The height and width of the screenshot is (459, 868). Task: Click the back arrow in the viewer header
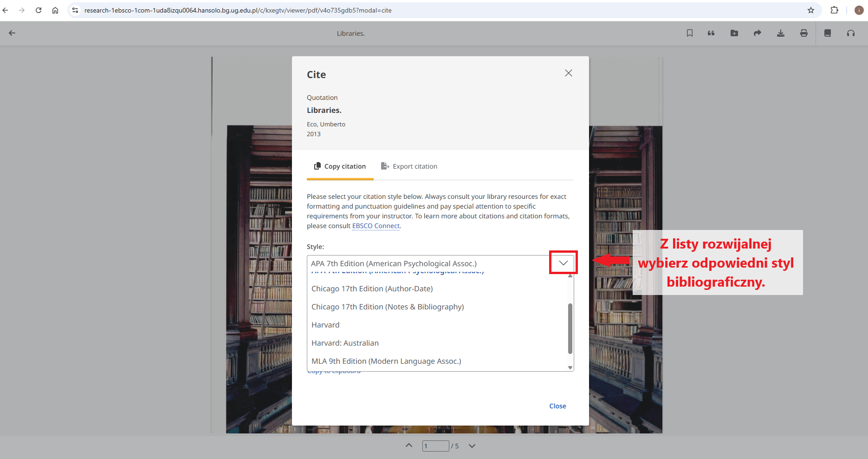12,33
